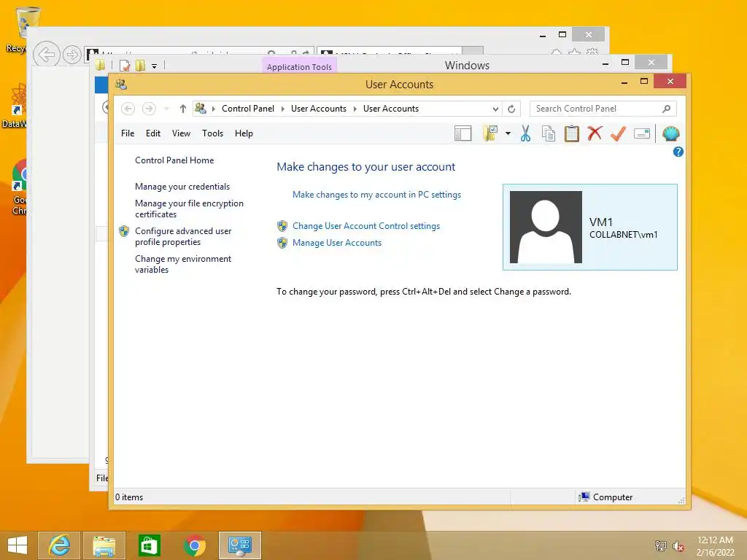
Task: Click the navigation pane layout toolbar icon
Action: click(462, 134)
